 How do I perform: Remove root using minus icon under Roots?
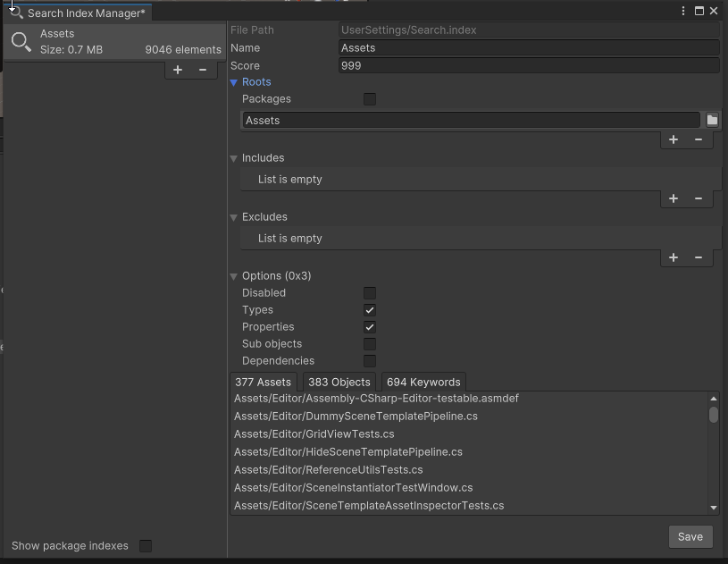(699, 139)
